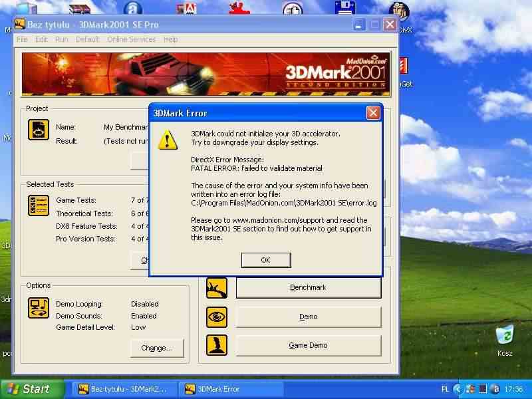
Task: Click the 'Enabled' value for Demo Sounds
Action: 144,316
